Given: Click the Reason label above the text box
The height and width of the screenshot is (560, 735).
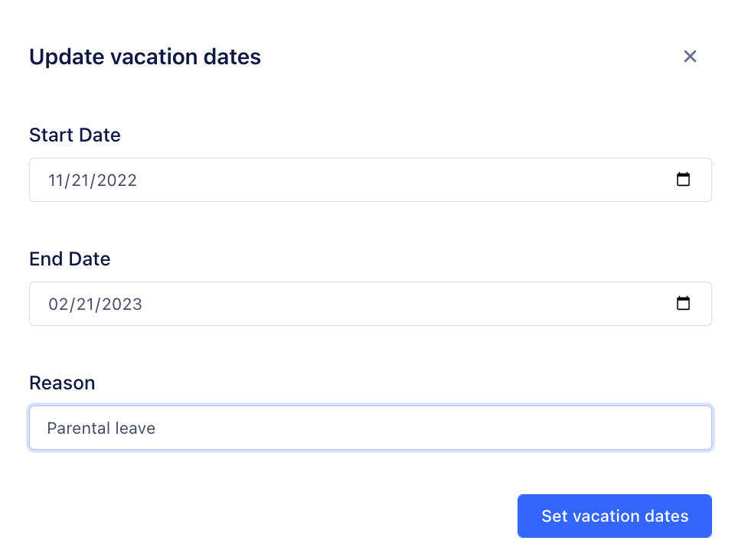Looking at the screenshot, I should click(x=62, y=383).
